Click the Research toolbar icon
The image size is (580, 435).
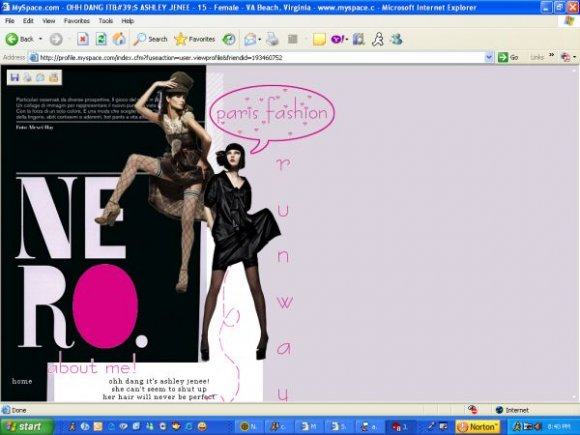[x=358, y=39]
